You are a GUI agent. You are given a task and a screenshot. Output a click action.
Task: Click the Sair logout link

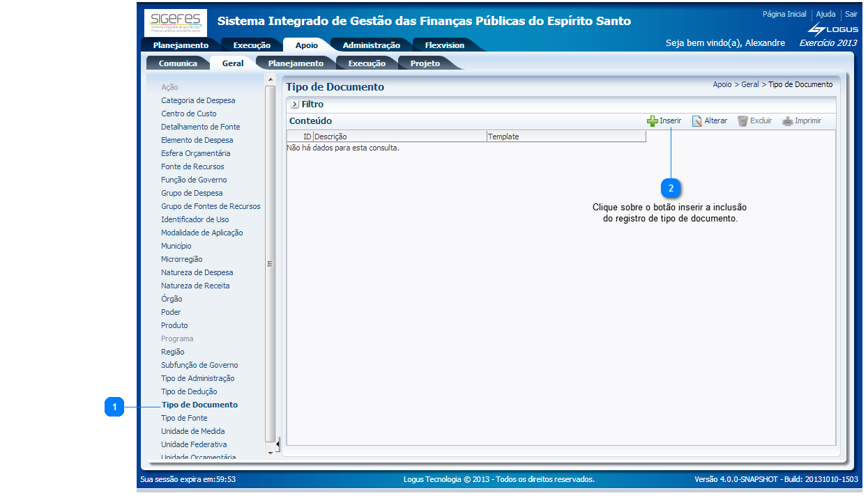click(x=851, y=14)
